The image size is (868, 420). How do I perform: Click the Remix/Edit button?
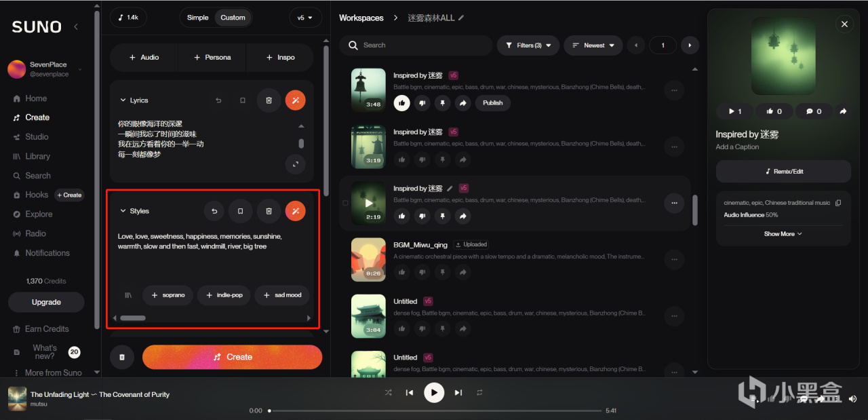783,172
